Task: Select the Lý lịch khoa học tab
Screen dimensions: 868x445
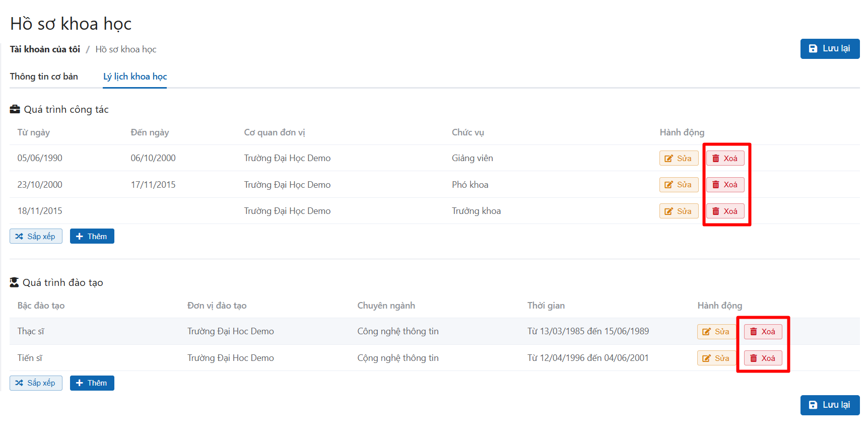Action: pos(135,77)
